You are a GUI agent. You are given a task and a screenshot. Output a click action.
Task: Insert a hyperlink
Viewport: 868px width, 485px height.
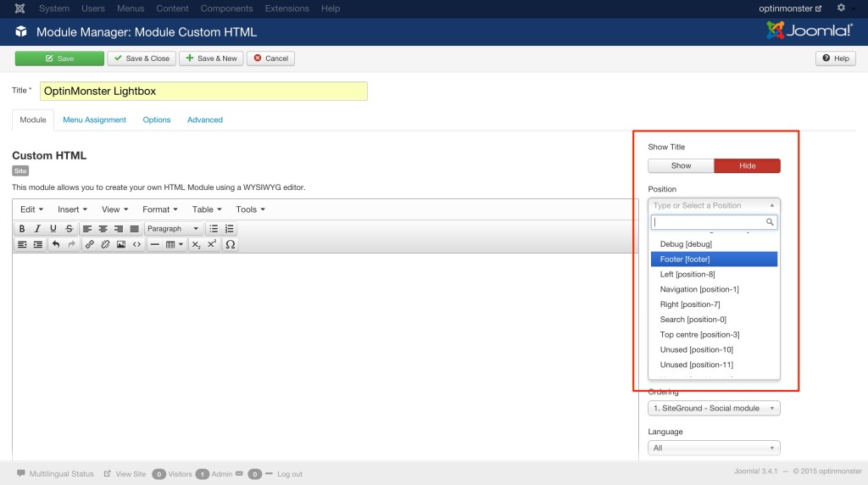pyautogui.click(x=90, y=244)
